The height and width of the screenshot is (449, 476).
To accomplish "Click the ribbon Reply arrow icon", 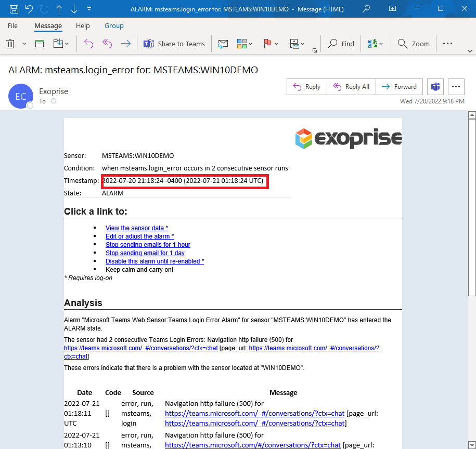I will pyautogui.click(x=88, y=44).
